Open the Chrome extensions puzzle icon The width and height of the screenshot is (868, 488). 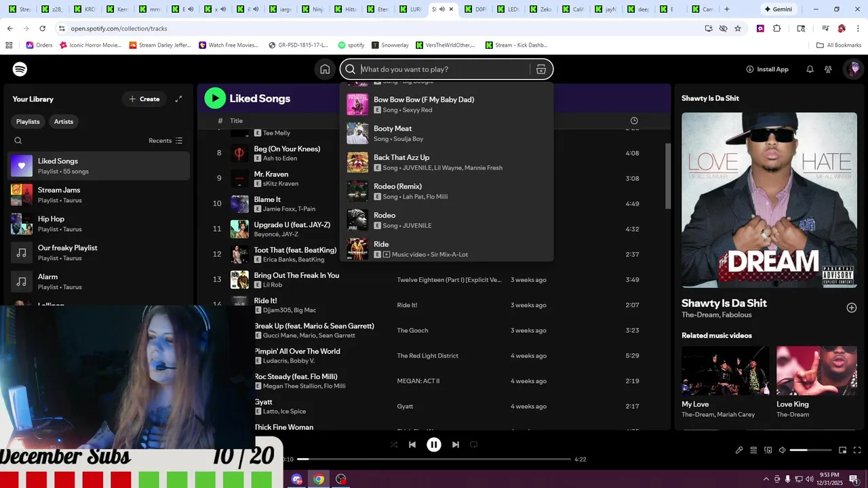pos(777,28)
